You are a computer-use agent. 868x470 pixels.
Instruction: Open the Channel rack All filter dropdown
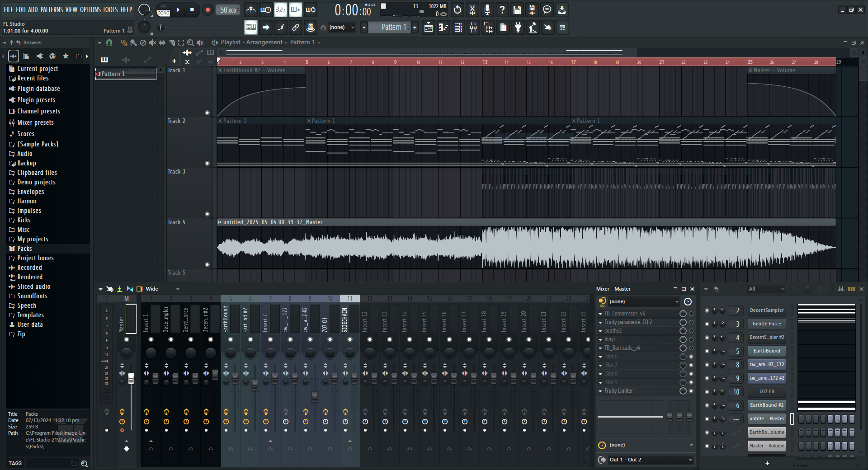[x=766, y=289]
